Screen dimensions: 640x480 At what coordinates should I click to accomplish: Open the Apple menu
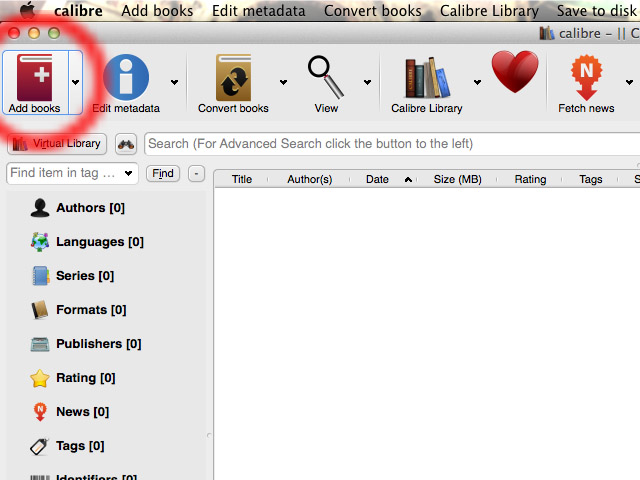(28, 11)
